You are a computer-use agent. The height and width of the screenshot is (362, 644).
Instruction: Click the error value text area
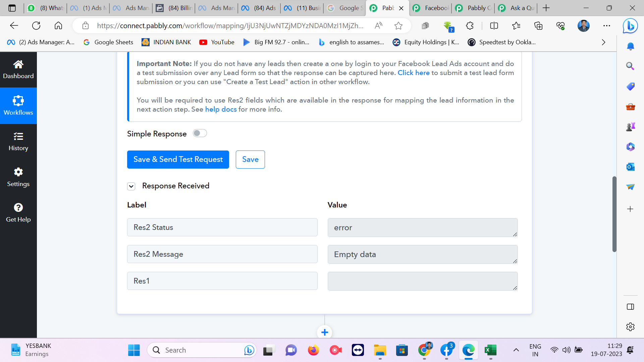[x=423, y=228]
